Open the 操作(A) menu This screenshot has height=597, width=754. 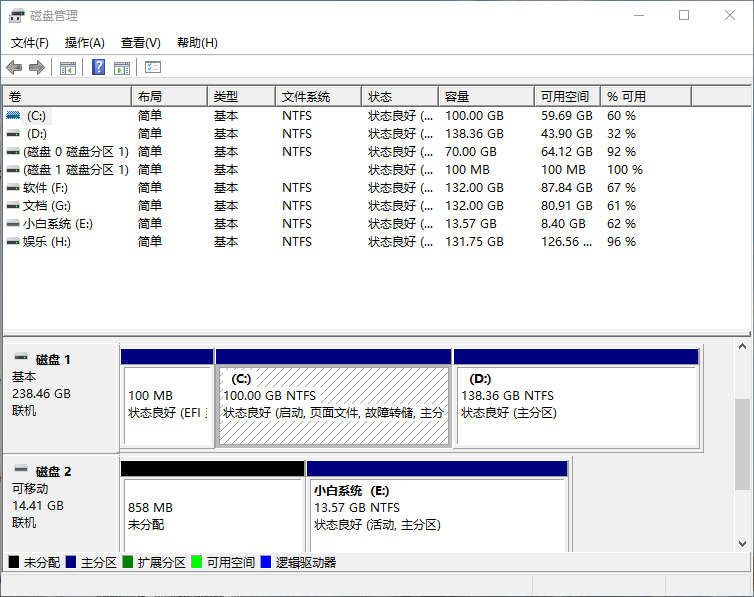[85, 43]
